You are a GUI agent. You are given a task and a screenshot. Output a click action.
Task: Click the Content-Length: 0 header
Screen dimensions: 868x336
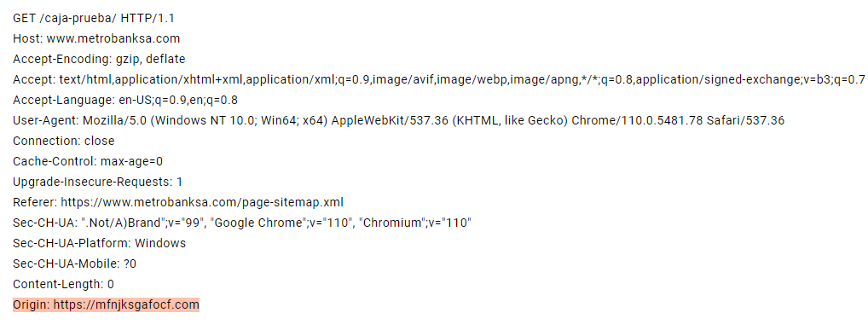click(63, 285)
